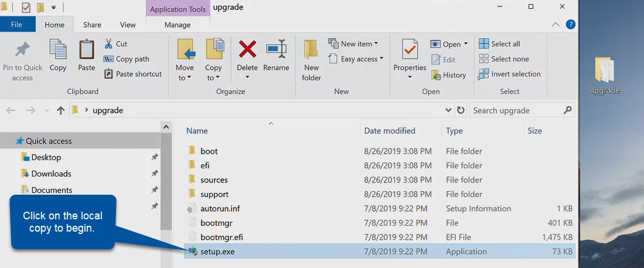644x268 pixels.
Task: Click Select all in the ribbon
Action: pos(499,43)
